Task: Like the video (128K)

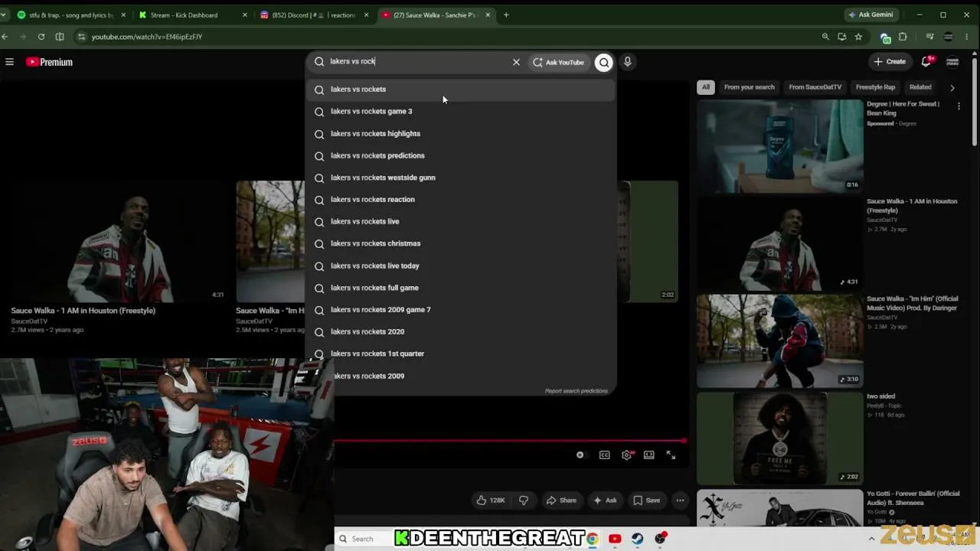Action: pos(490,500)
